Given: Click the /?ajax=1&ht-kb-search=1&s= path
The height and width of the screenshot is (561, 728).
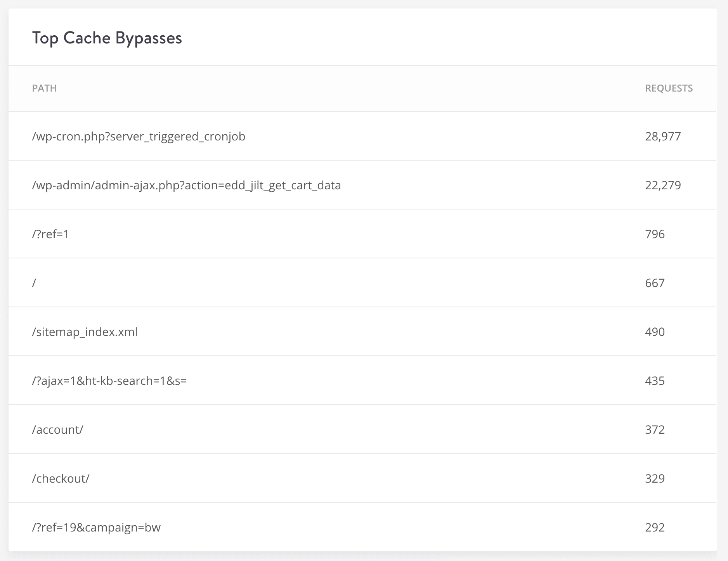Looking at the screenshot, I should click(x=109, y=381).
